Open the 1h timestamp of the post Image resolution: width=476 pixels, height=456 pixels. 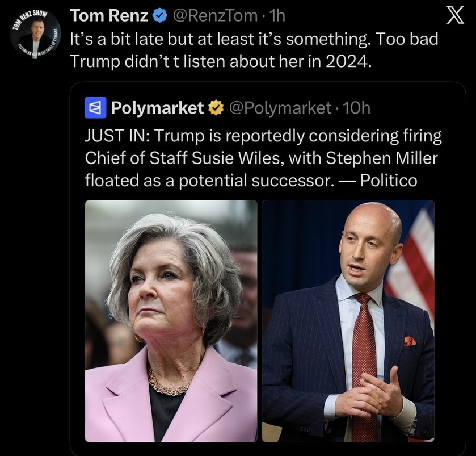point(277,16)
